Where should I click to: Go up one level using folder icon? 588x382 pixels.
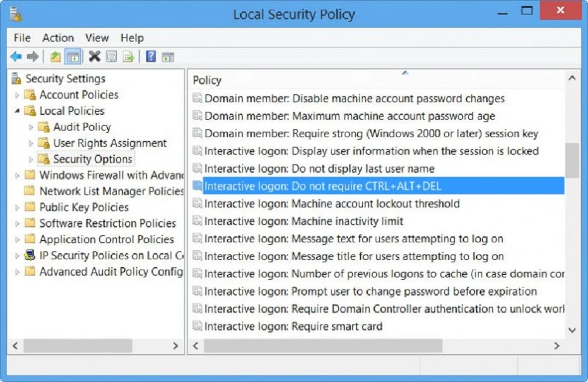click(56, 57)
